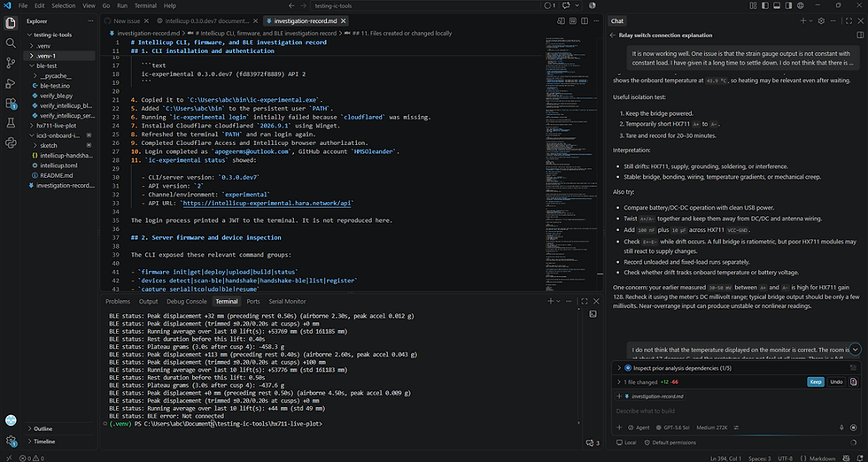Open the Search view in the activity bar
The height and width of the screenshot is (462, 868).
(11, 43)
